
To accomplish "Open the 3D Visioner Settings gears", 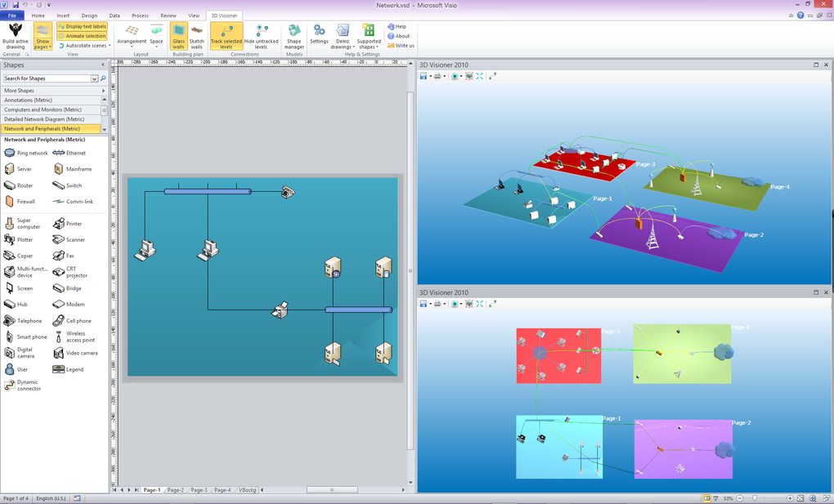I will (319, 34).
